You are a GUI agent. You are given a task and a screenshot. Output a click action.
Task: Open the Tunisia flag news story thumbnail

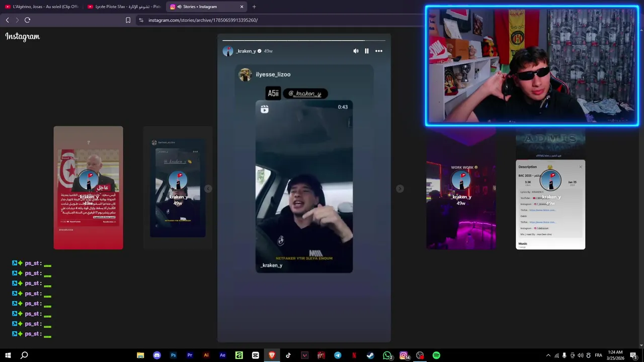click(89, 188)
